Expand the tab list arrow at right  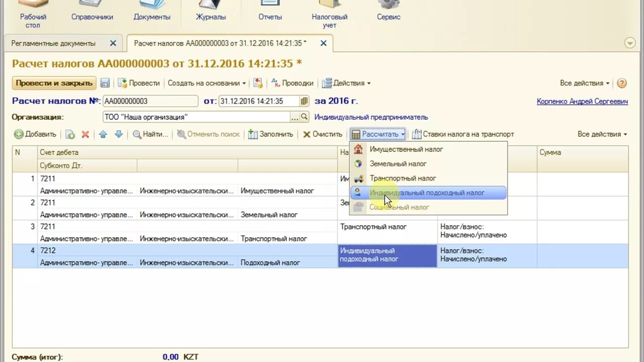pyautogui.click(x=630, y=43)
